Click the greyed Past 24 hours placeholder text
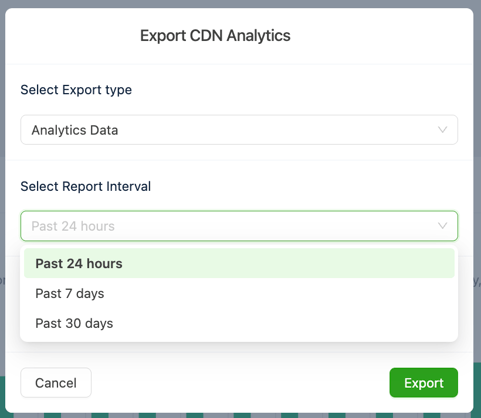The image size is (481, 418). pos(73,226)
